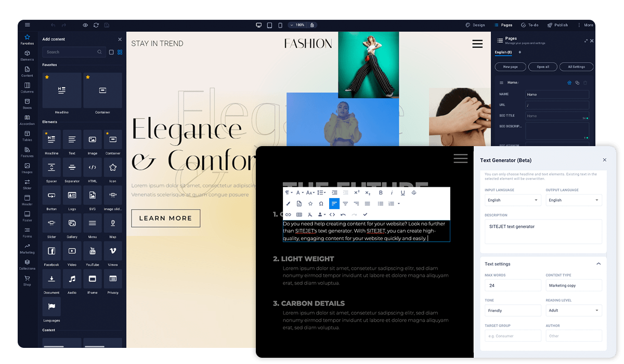Viewport: 624px width, 364px height.
Task: Toggle the lock icon beside the zoom level
Action: pyautogui.click(x=312, y=25)
